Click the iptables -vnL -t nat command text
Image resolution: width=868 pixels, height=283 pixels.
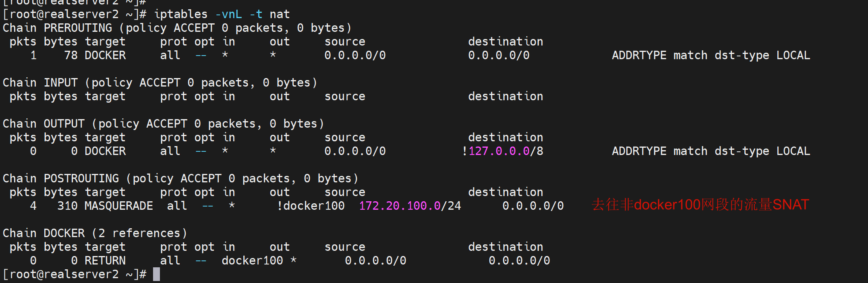[x=222, y=14]
